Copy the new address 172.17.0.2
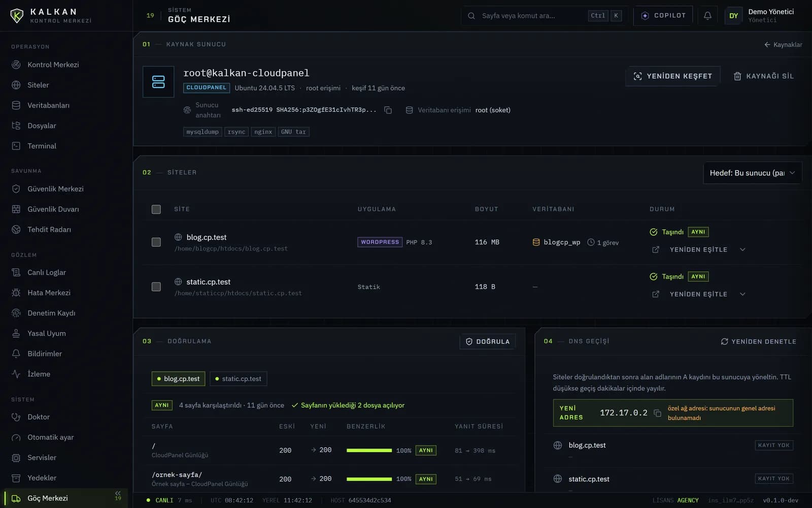 click(657, 413)
